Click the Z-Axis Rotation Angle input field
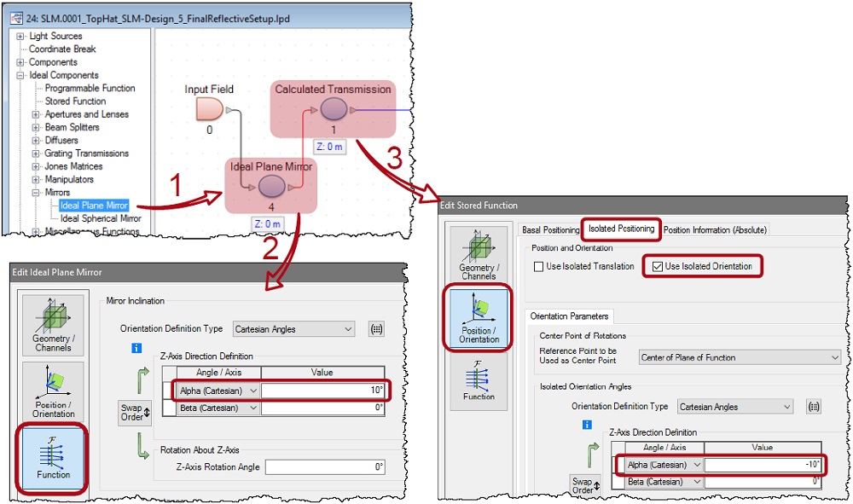853x504 pixels. [325, 466]
